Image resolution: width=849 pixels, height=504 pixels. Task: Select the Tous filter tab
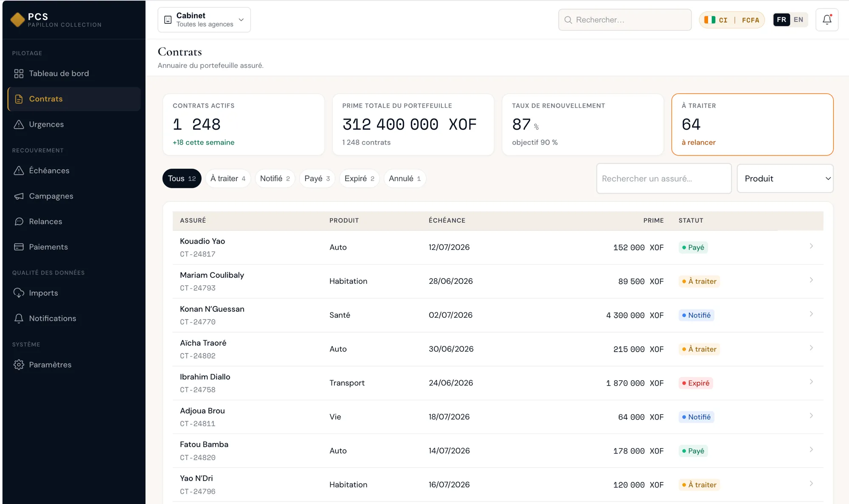[x=182, y=179]
